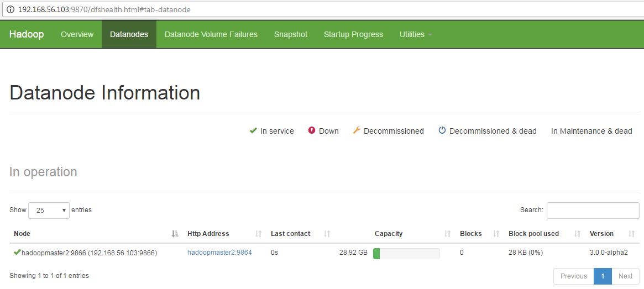
Task: Sort by Version column arrows
Action: pyautogui.click(x=632, y=234)
